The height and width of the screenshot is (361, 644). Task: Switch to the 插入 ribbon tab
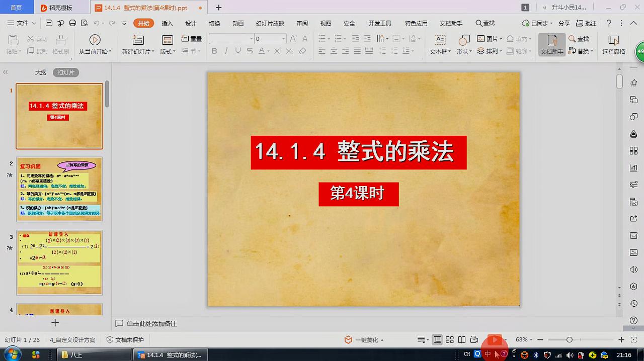point(166,23)
